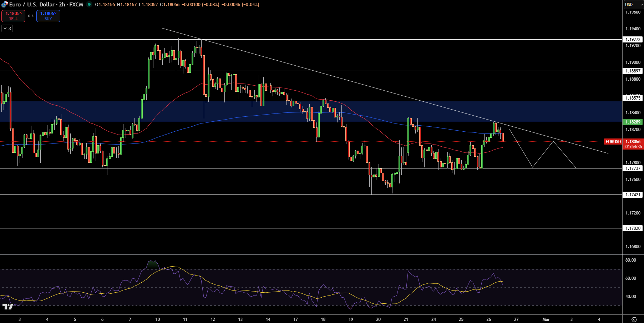
Task: Click the 1.17737 price level label
Action: coord(633,168)
